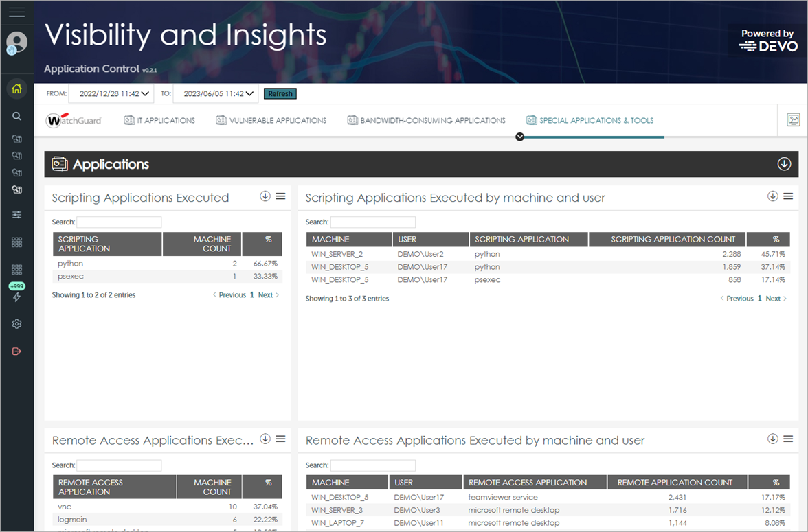
Task: Select the Search icon in the left sidebar
Action: click(17, 116)
